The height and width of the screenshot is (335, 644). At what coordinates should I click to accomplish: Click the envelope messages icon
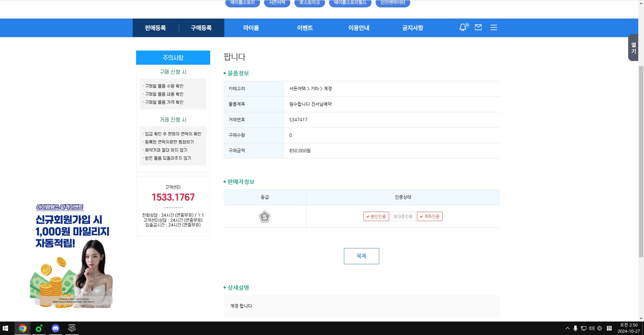pyautogui.click(x=478, y=27)
